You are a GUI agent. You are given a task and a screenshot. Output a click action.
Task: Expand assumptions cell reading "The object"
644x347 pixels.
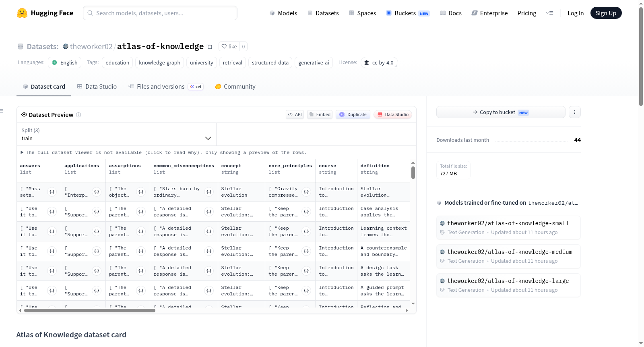point(141,192)
